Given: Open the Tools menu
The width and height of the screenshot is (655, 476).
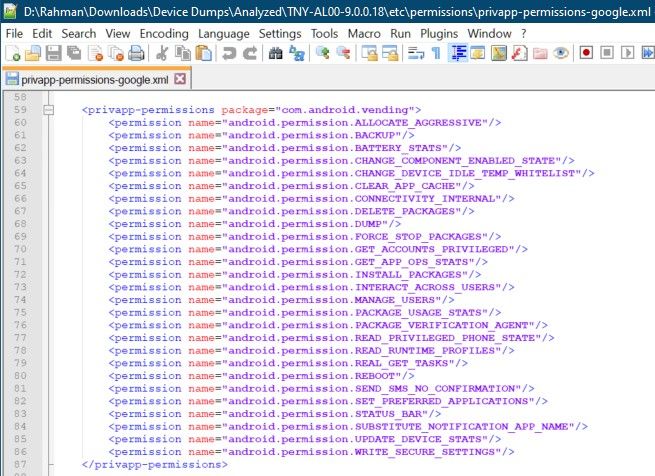Looking at the screenshot, I should pyautogui.click(x=324, y=33).
